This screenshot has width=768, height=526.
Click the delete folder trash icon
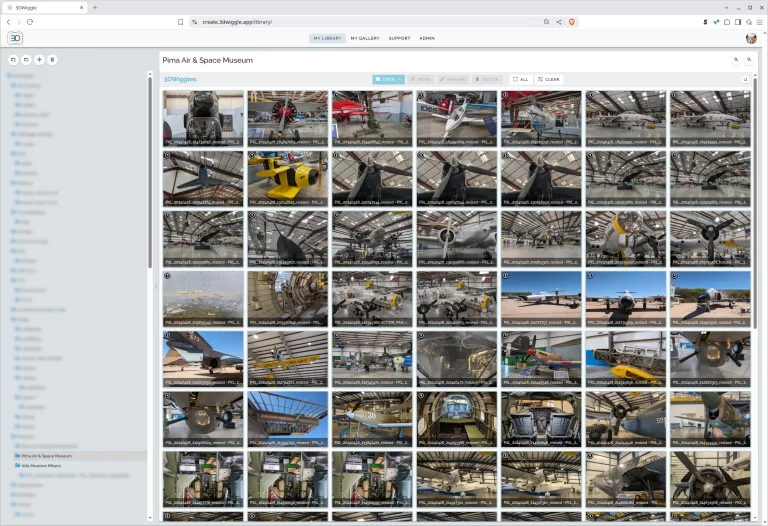tap(52, 60)
